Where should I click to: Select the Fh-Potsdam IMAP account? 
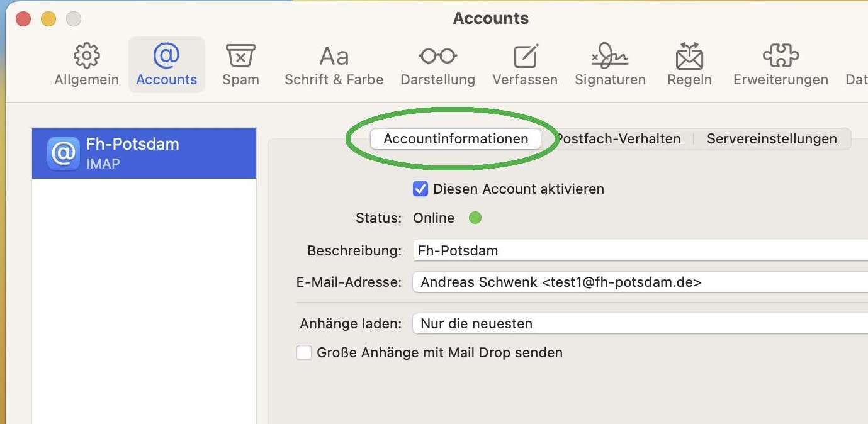pos(144,153)
